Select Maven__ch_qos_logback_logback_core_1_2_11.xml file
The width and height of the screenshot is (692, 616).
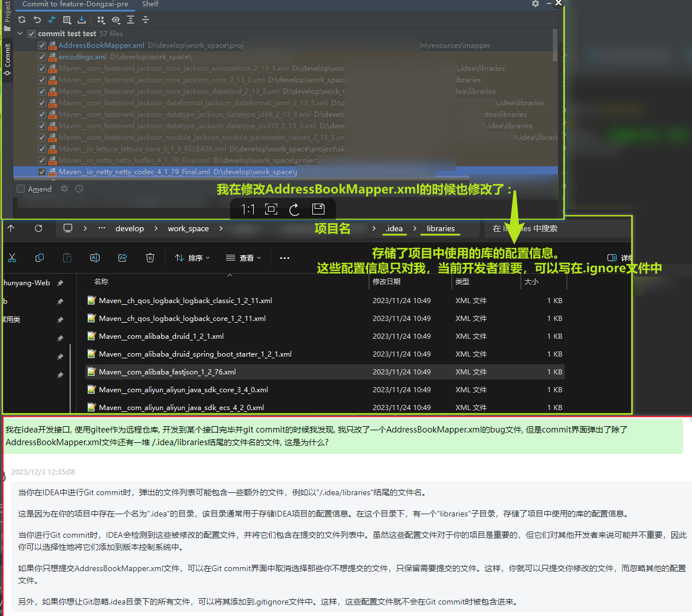(324, 319)
